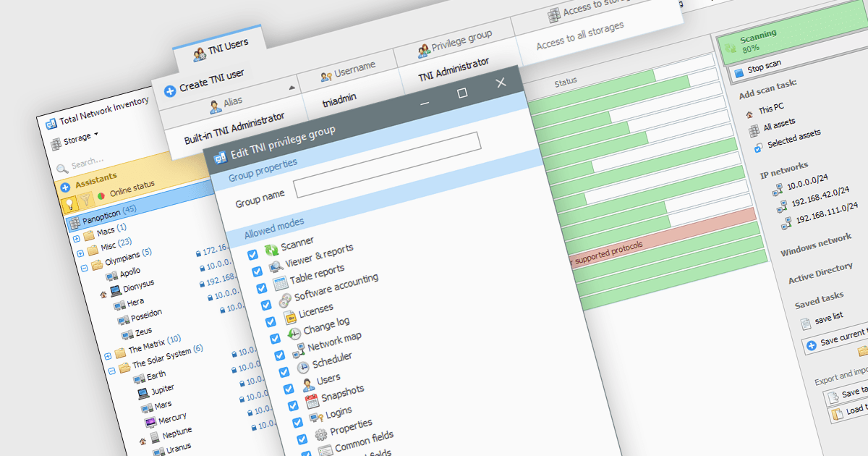Screen dimensions: 868x456
Task: Click the Table reports icon
Action: (281, 283)
